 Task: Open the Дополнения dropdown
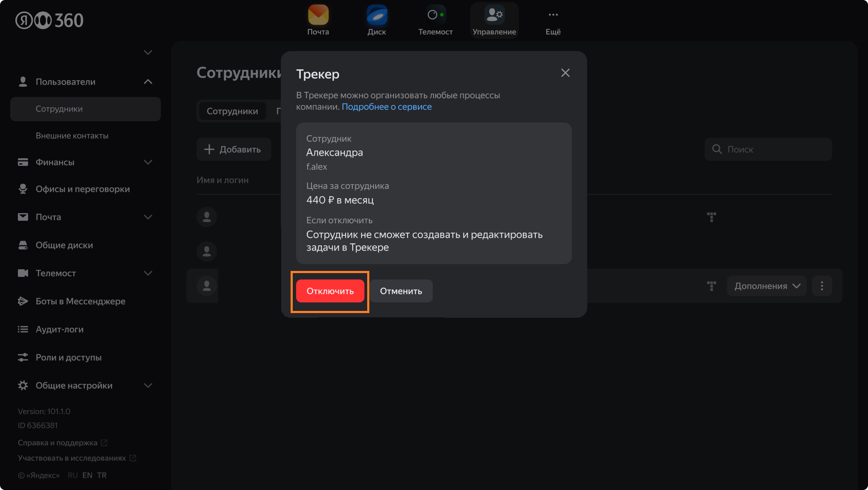(x=768, y=286)
